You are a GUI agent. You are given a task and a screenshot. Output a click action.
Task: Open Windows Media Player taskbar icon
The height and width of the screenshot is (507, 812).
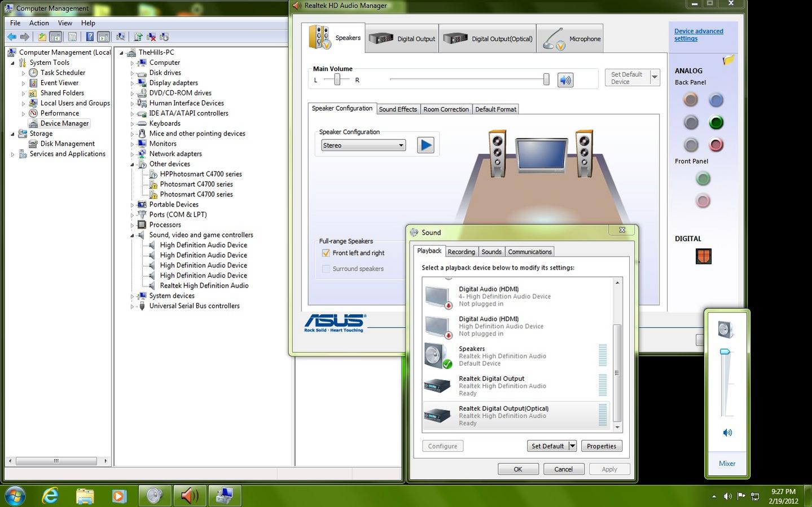118,496
